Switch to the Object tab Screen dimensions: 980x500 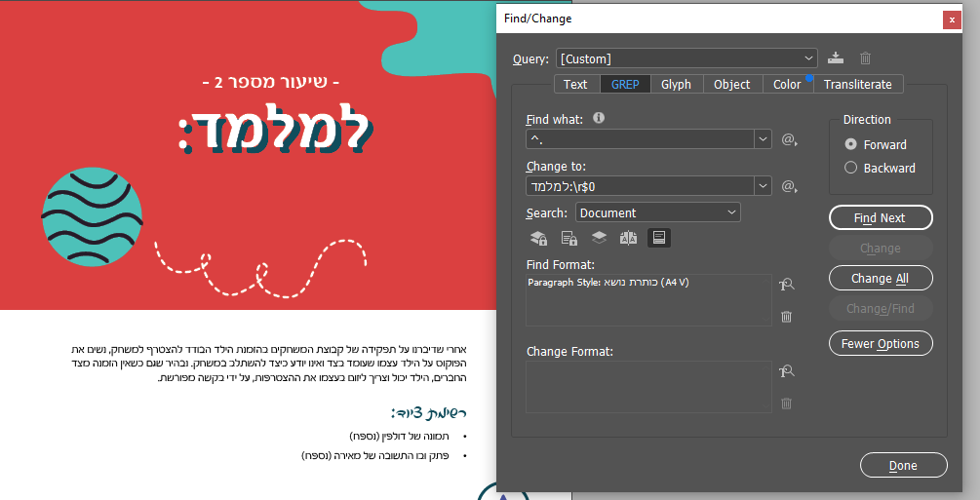tap(732, 85)
